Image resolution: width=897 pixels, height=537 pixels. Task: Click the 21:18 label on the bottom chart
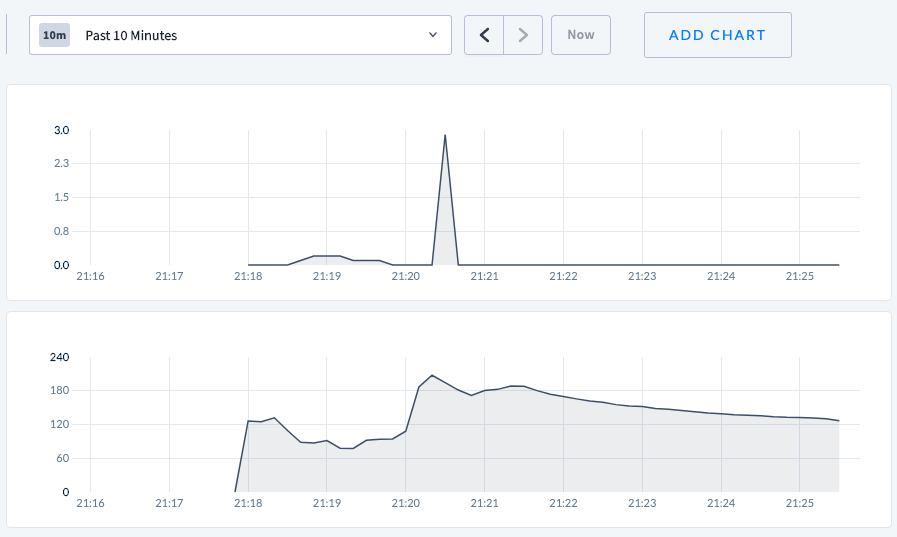(x=248, y=503)
